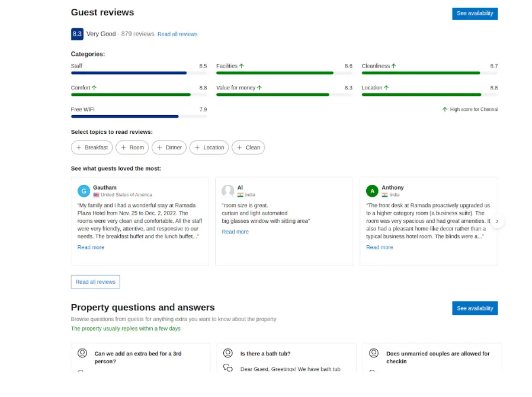532x397 pixels.
Task: Toggle the Breakfast review topic
Action: click(92, 148)
